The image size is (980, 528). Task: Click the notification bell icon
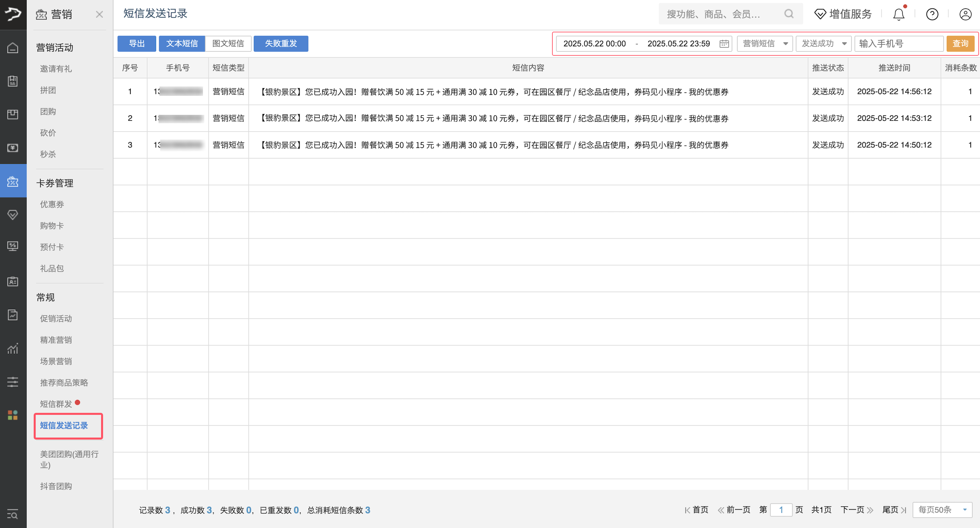[x=898, y=14]
